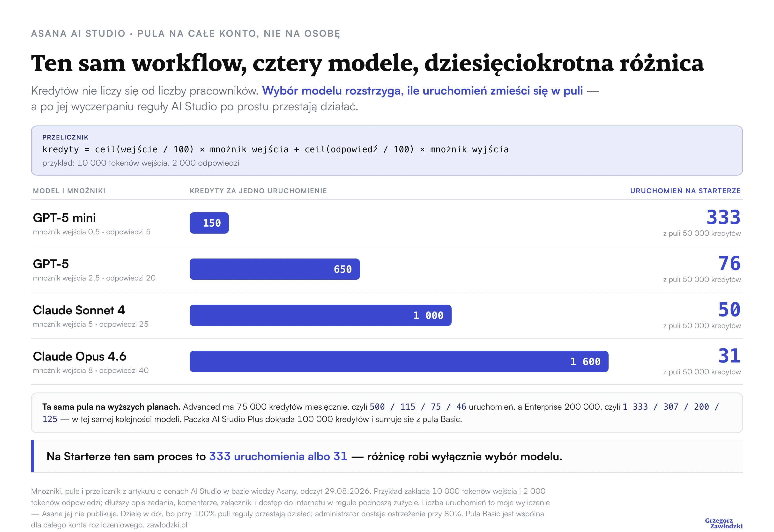Viewport: 774px width, 532px height.
Task: Click column header 'URUCHOMIEŃ NA STARTERZE'
Action: coord(685,191)
